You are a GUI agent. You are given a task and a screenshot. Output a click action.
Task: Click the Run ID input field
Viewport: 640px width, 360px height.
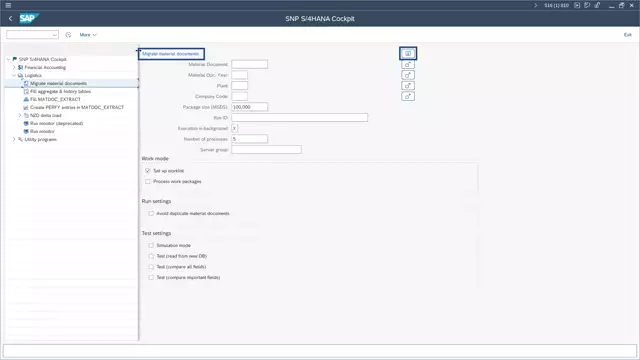300,118
